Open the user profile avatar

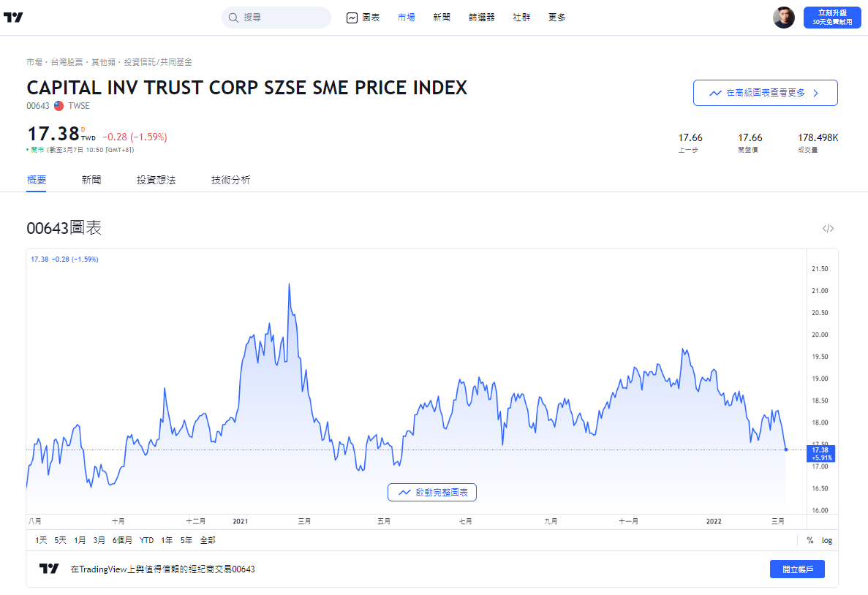tap(784, 18)
